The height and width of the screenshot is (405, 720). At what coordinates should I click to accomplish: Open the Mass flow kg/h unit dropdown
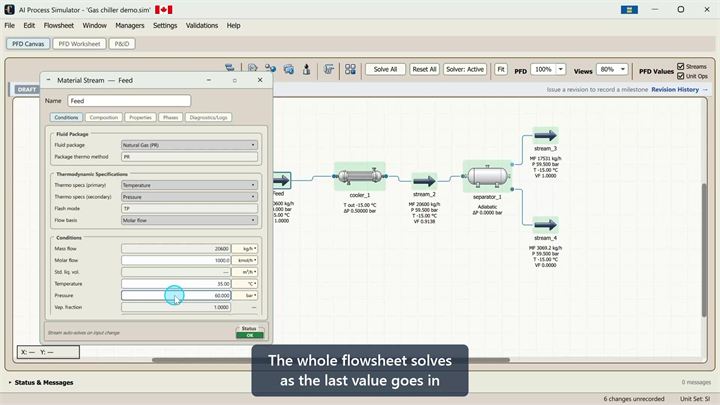pyautogui.click(x=245, y=248)
